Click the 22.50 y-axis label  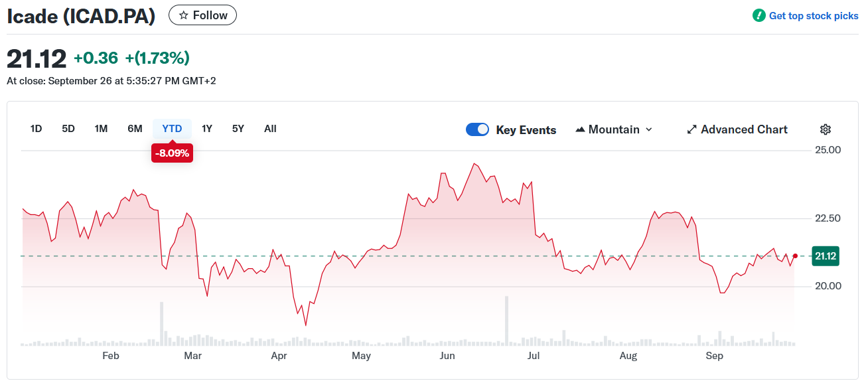[828, 218]
